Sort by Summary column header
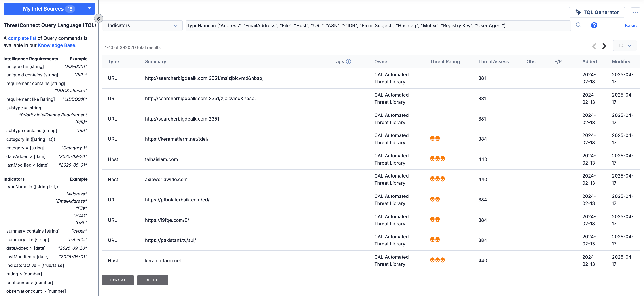This screenshot has height=296, width=644. (x=155, y=62)
